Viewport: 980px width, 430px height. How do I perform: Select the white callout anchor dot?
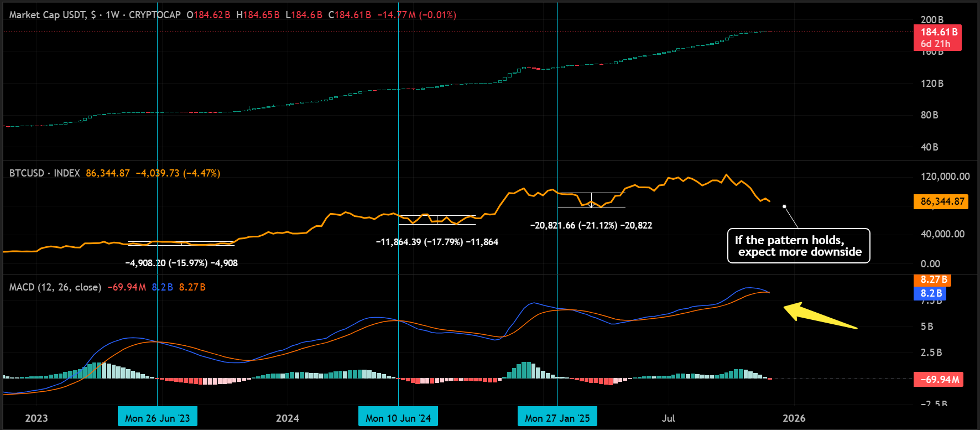[x=784, y=206]
